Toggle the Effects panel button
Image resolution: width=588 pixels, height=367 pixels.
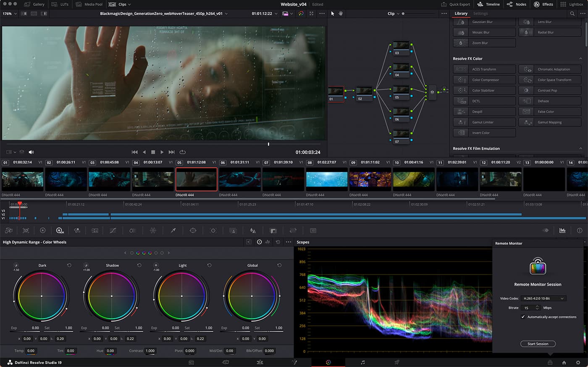pos(543,4)
